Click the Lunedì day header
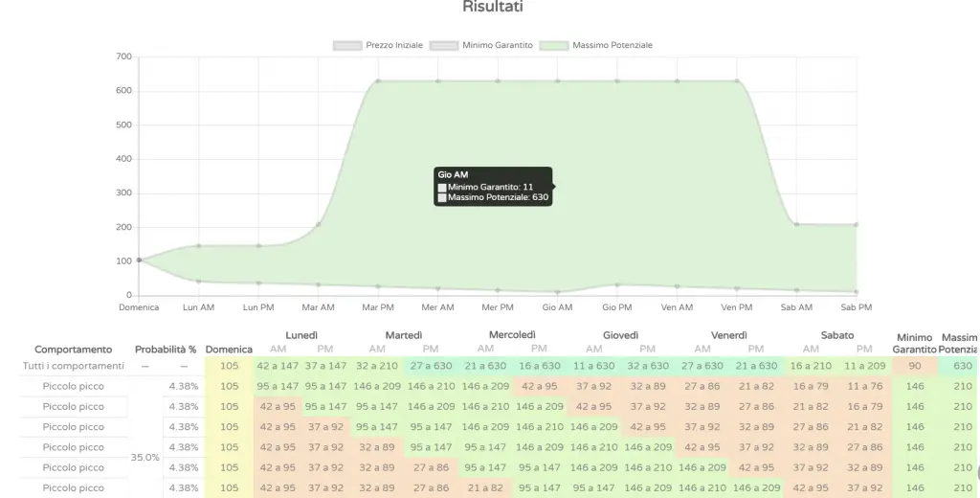 pos(301,335)
